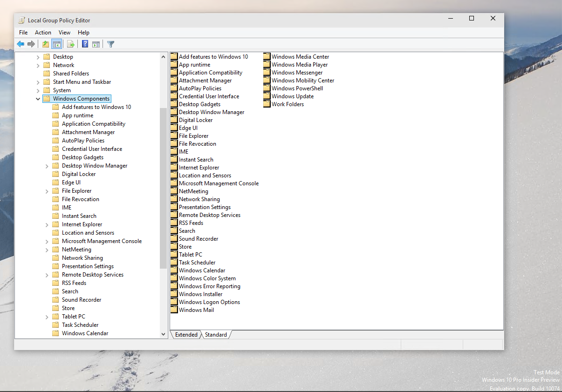Click folder icon beside AutoPlay Policies in tree
This screenshot has height=392, width=562.
[55, 141]
